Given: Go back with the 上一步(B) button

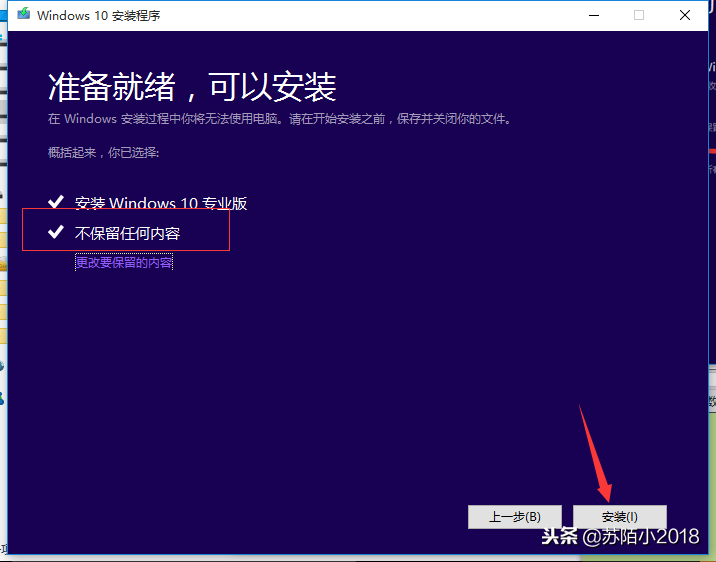Looking at the screenshot, I should pos(515,517).
